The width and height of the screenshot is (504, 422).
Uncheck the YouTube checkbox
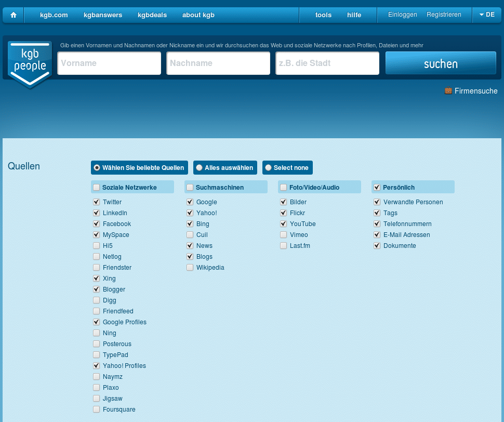(x=284, y=223)
